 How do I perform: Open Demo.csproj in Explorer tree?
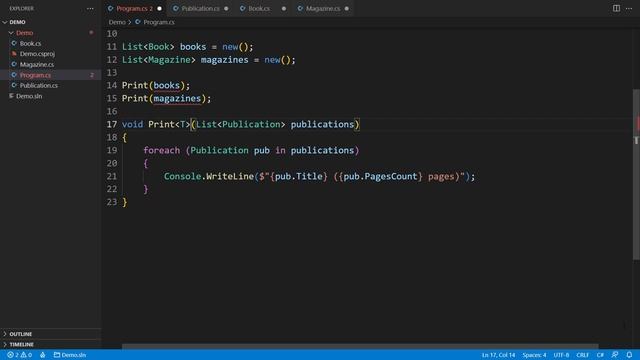[x=37, y=54]
